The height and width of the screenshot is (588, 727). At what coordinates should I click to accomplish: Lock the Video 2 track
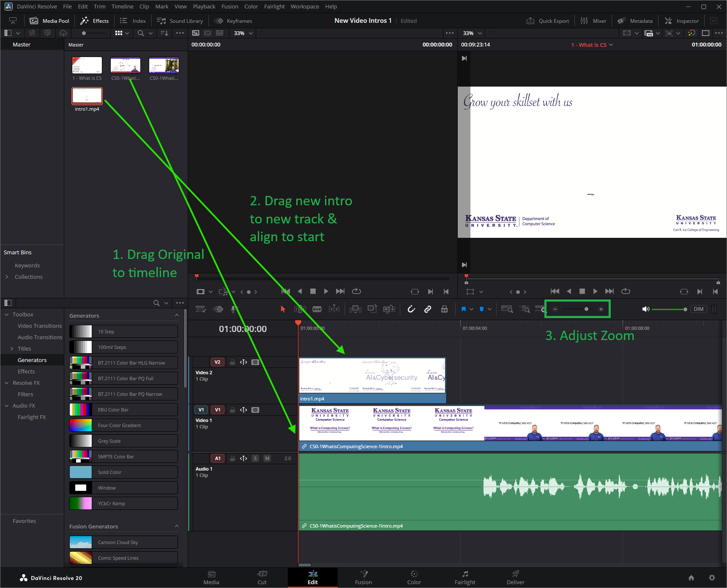(232, 362)
